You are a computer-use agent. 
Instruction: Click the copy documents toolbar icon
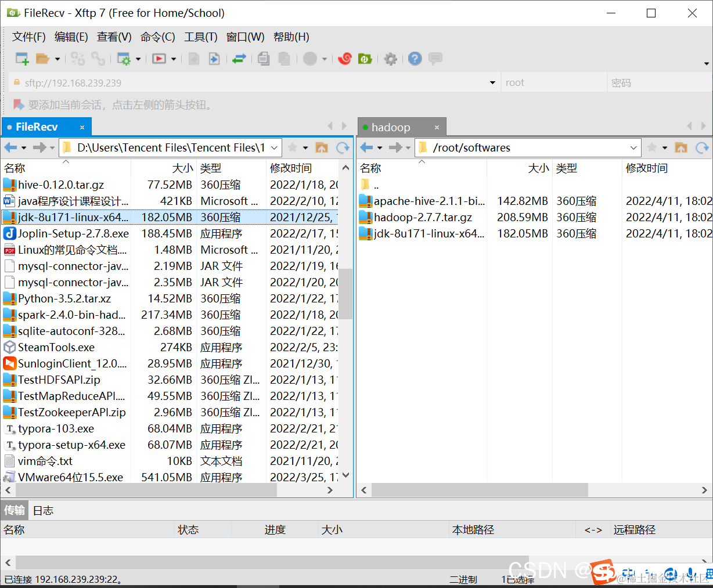click(264, 59)
